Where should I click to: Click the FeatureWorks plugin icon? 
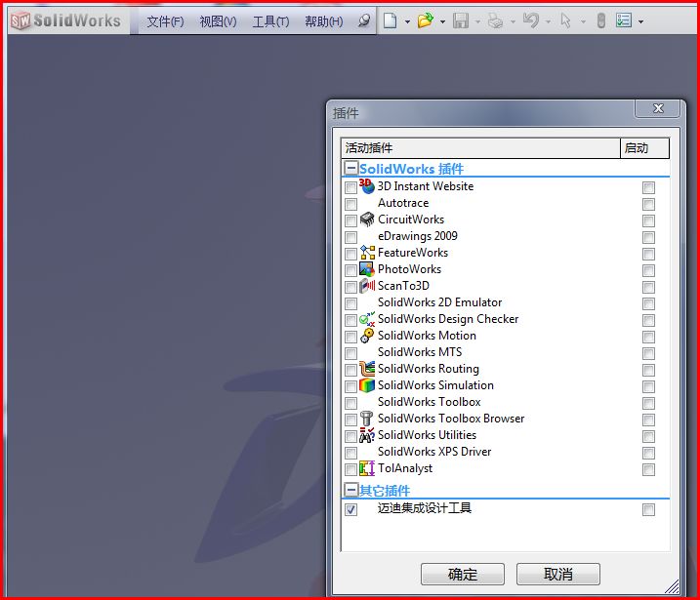tap(367, 252)
